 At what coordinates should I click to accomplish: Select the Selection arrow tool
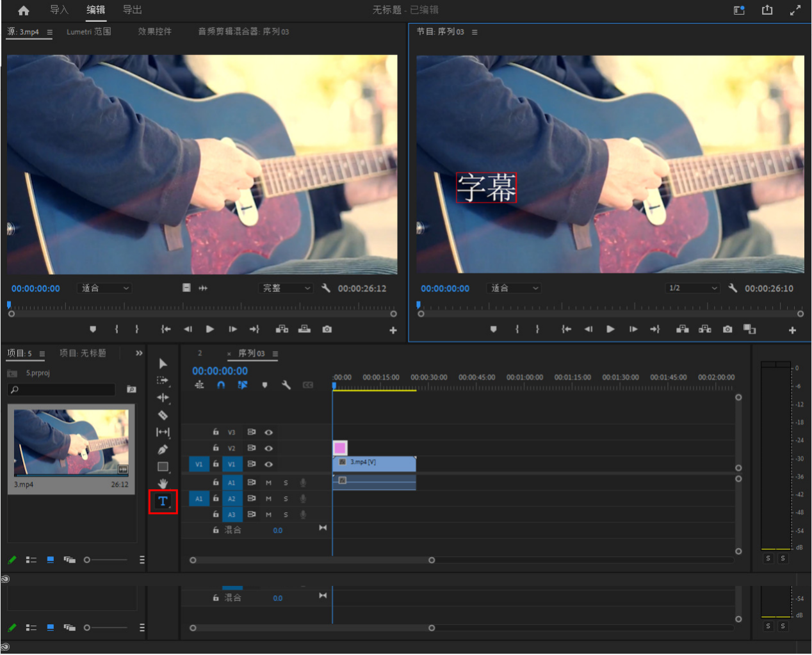click(163, 364)
